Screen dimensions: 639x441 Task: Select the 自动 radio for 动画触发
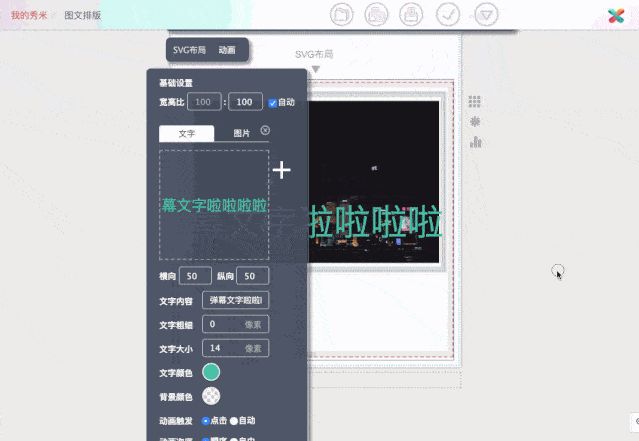tap(234, 421)
